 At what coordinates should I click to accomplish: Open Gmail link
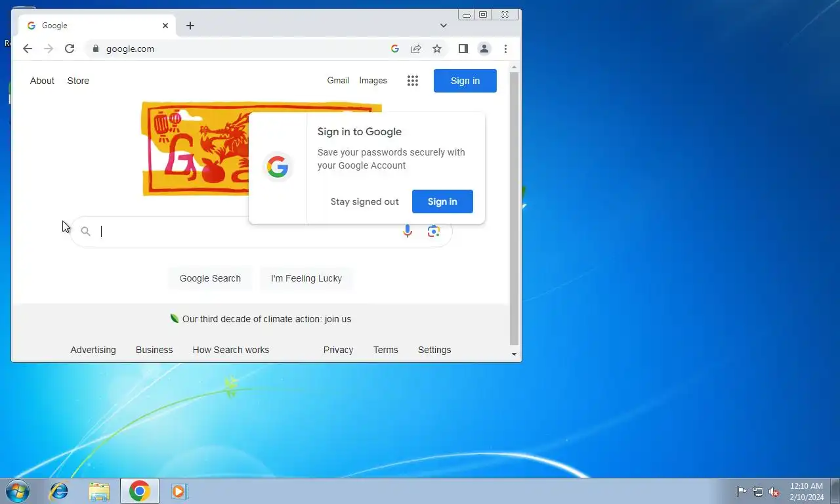click(338, 80)
